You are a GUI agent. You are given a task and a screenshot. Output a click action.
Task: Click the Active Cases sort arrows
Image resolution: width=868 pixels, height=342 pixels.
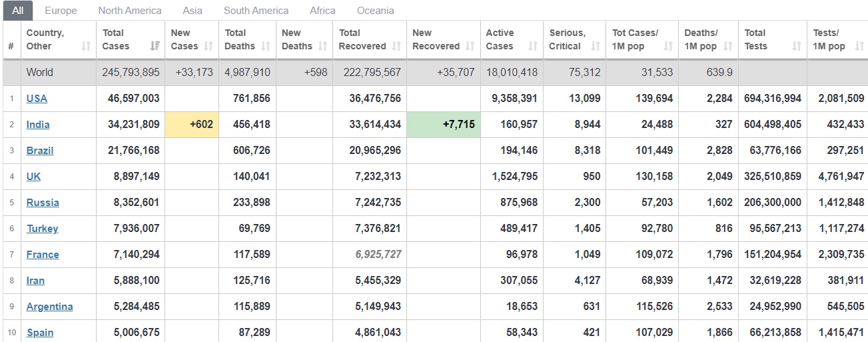(532, 46)
